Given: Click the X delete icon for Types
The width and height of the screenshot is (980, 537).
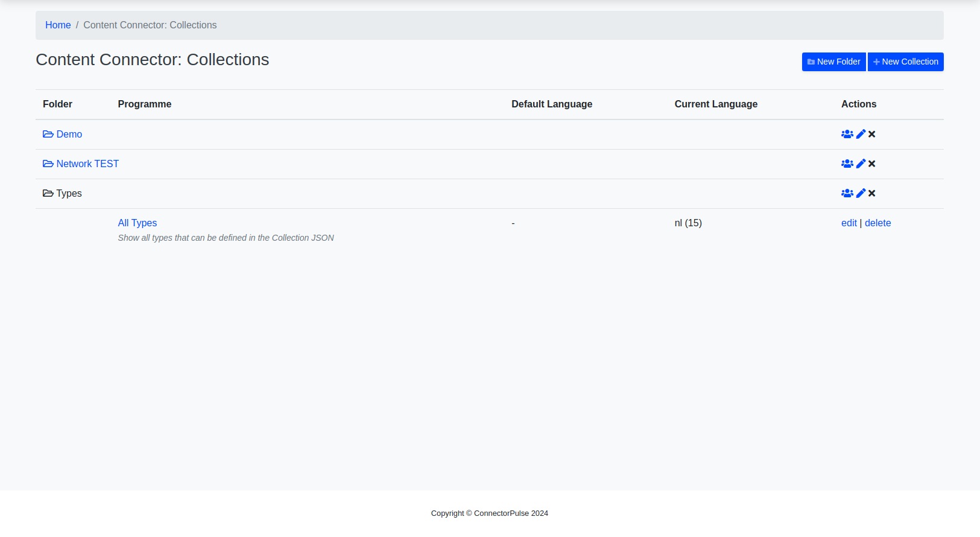Looking at the screenshot, I should (x=871, y=193).
